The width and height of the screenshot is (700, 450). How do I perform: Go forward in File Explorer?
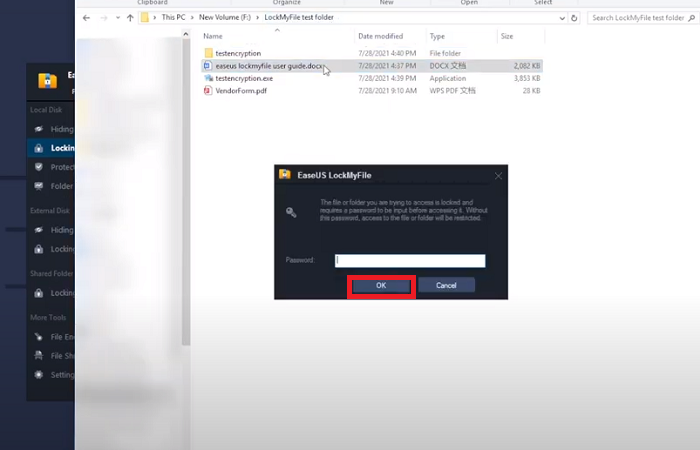[104, 18]
